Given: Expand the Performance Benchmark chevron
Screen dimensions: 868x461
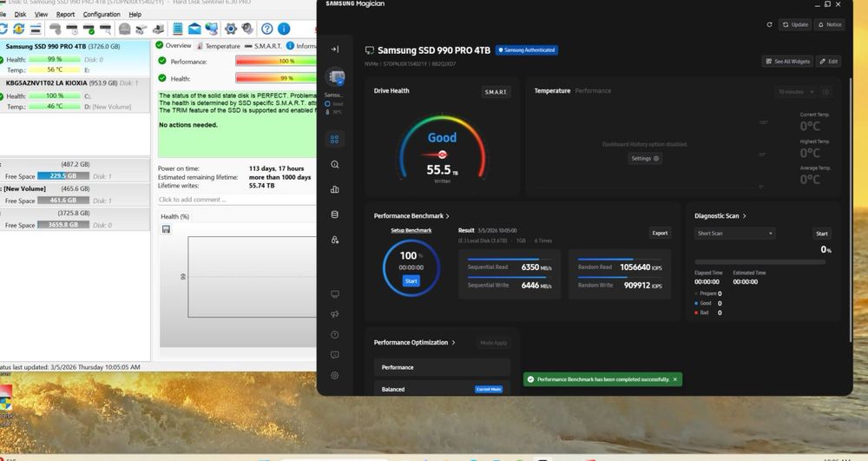Looking at the screenshot, I should click(x=448, y=216).
